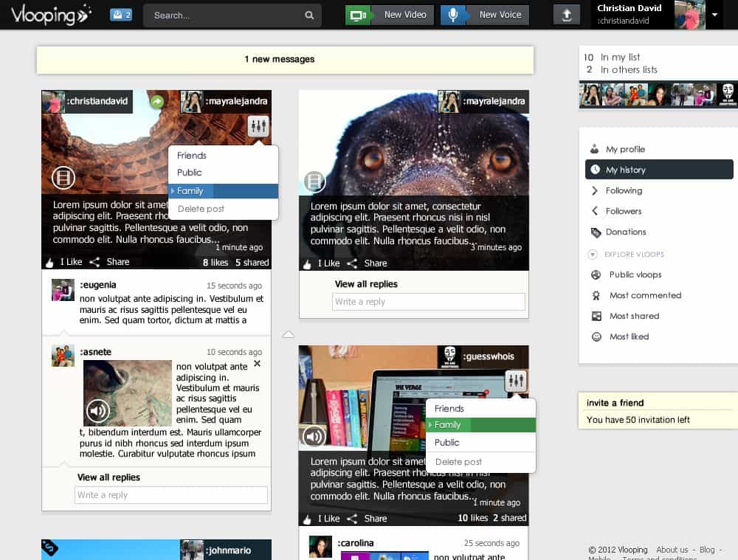Play the video on the christiandavid post

click(x=63, y=178)
